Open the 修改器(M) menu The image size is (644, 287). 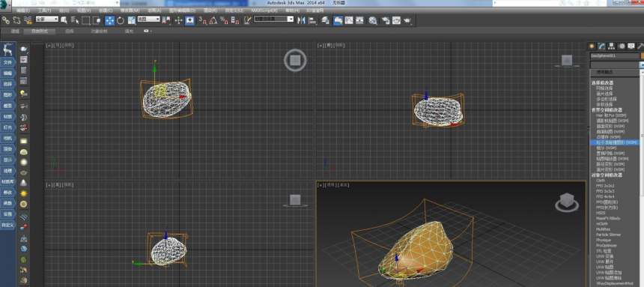[130, 10]
